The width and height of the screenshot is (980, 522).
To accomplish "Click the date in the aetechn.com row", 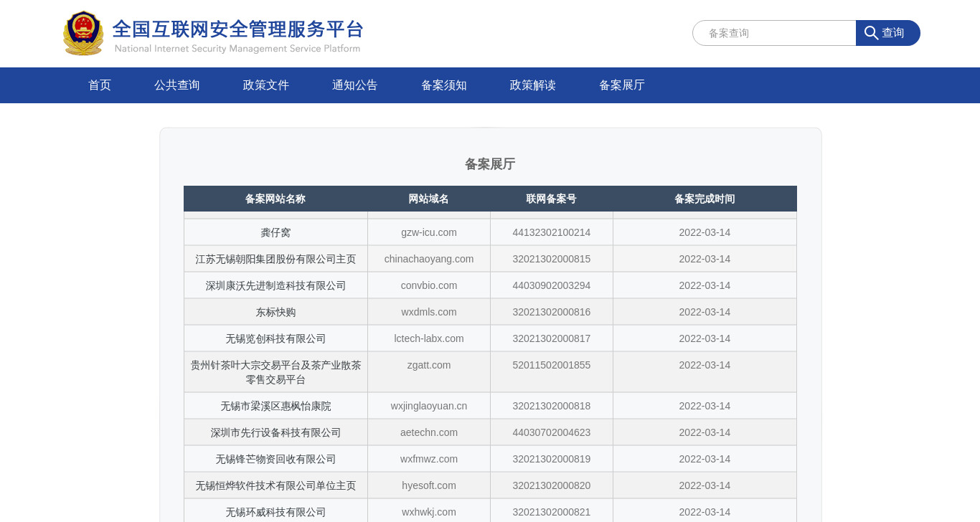I will tap(705, 432).
